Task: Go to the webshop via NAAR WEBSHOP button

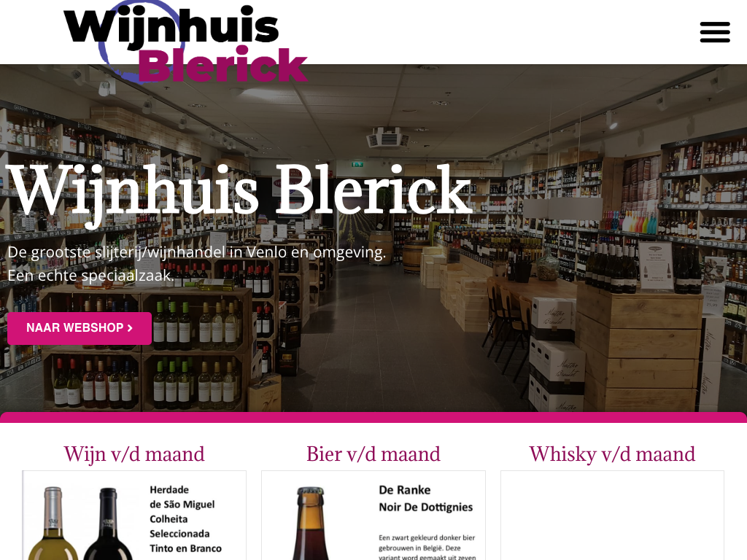Action: pyautogui.click(x=80, y=328)
